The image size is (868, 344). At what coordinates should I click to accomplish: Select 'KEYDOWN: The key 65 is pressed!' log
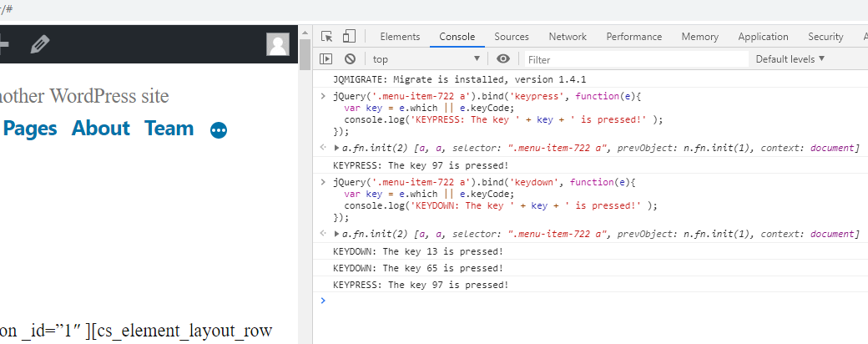418,268
